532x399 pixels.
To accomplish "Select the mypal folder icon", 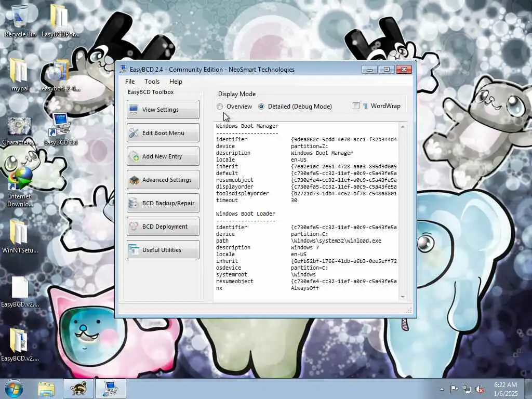I will (x=20, y=75).
